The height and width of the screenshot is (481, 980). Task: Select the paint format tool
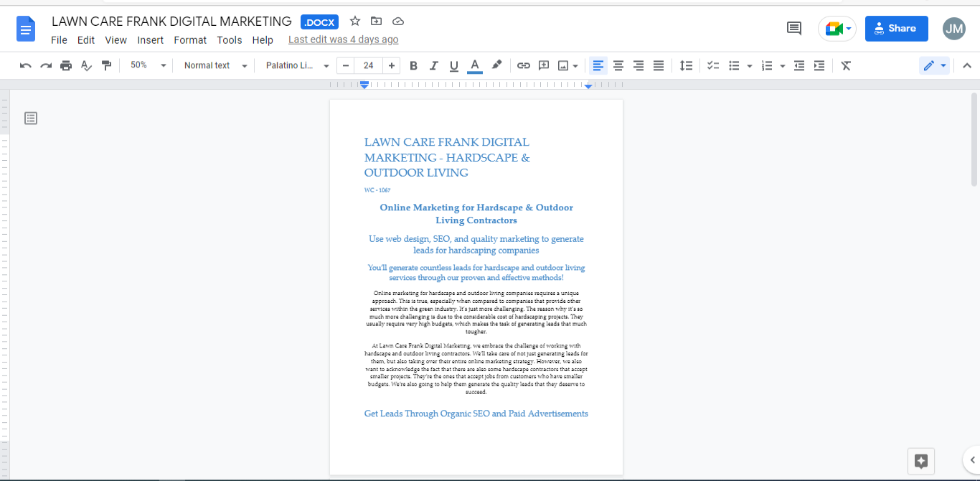(x=107, y=65)
